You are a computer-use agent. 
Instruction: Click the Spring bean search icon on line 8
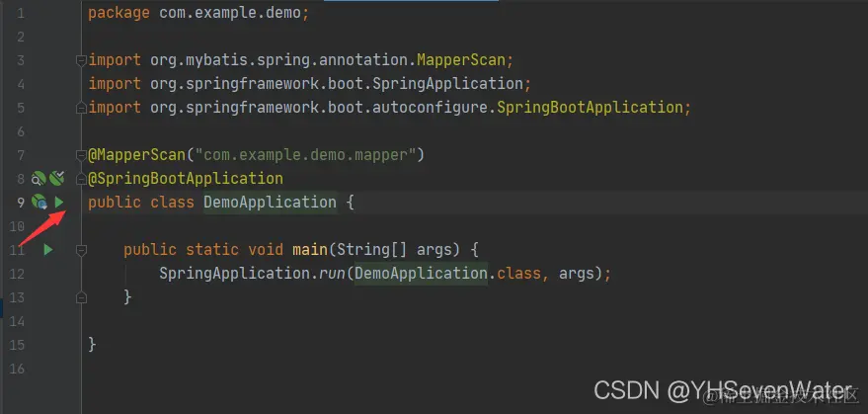39,179
